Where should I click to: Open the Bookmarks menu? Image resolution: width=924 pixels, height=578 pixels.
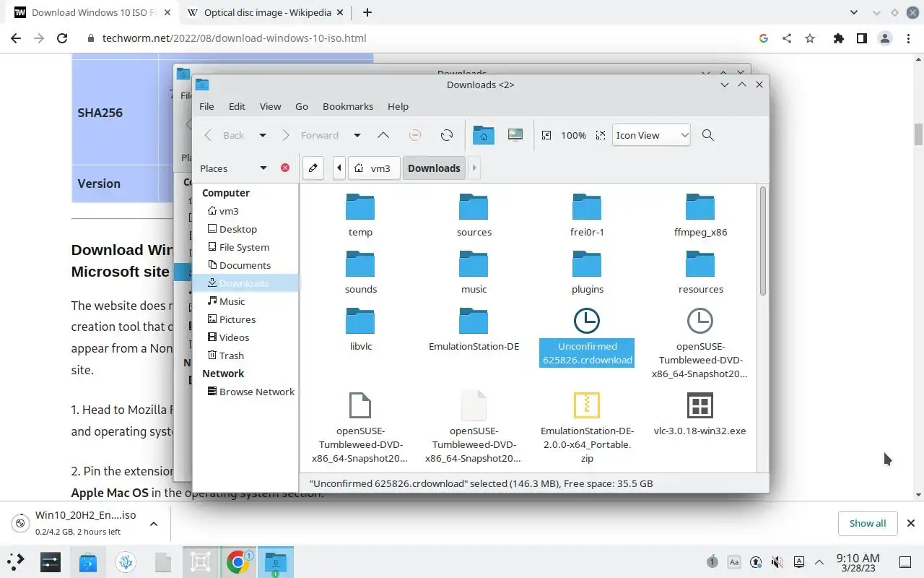348,106
